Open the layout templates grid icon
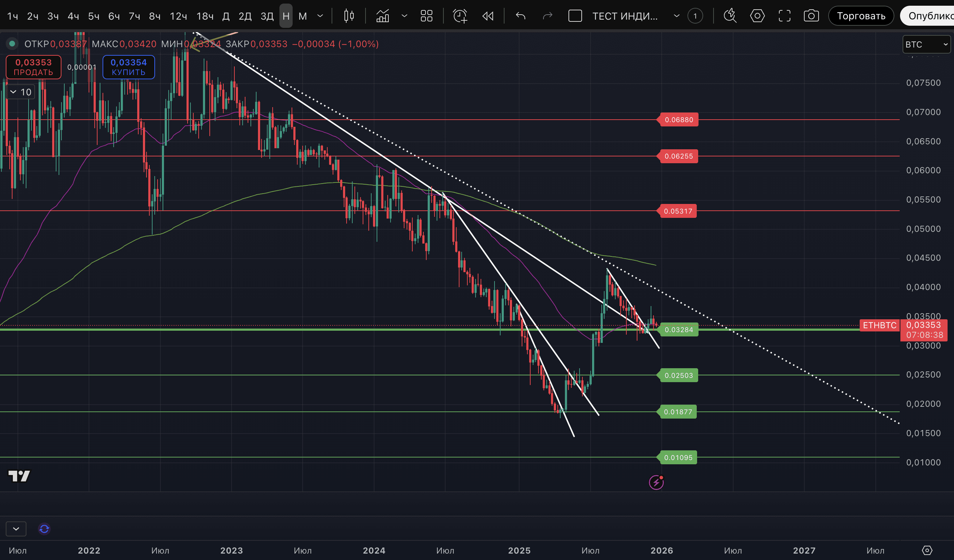The image size is (954, 560). 426,16
